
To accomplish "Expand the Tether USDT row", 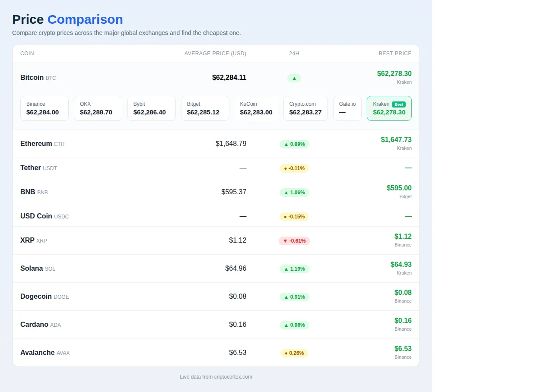I will click(216, 168).
